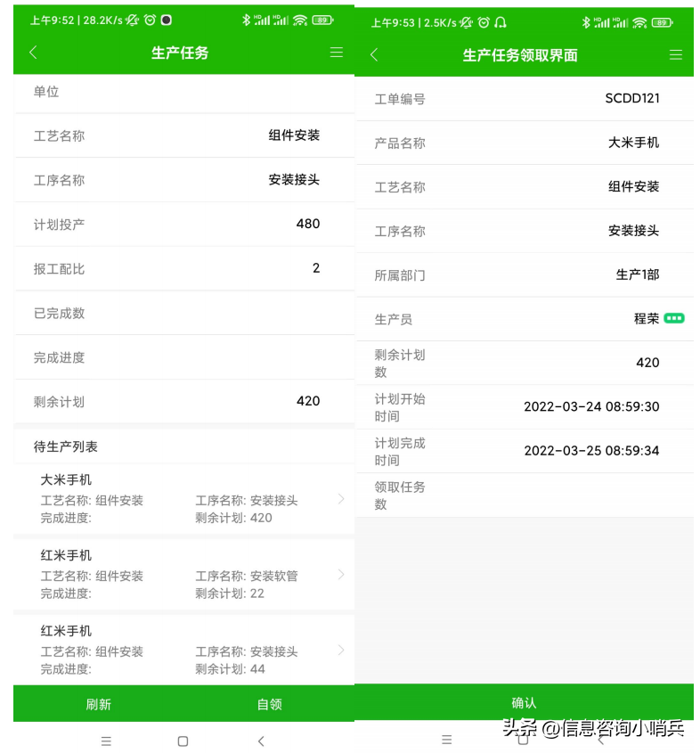Select the 已完成数 row
This screenshot has width=700, height=753.
coord(184,313)
